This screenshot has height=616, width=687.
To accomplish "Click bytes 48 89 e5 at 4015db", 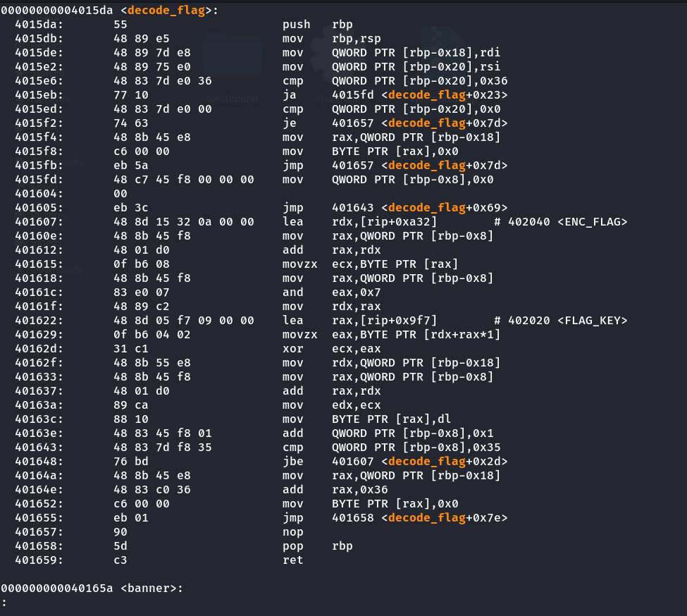I will (142, 39).
